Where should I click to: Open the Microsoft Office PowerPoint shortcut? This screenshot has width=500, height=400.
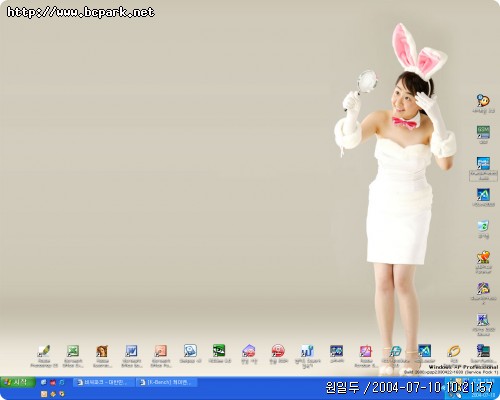click(161, 356)
